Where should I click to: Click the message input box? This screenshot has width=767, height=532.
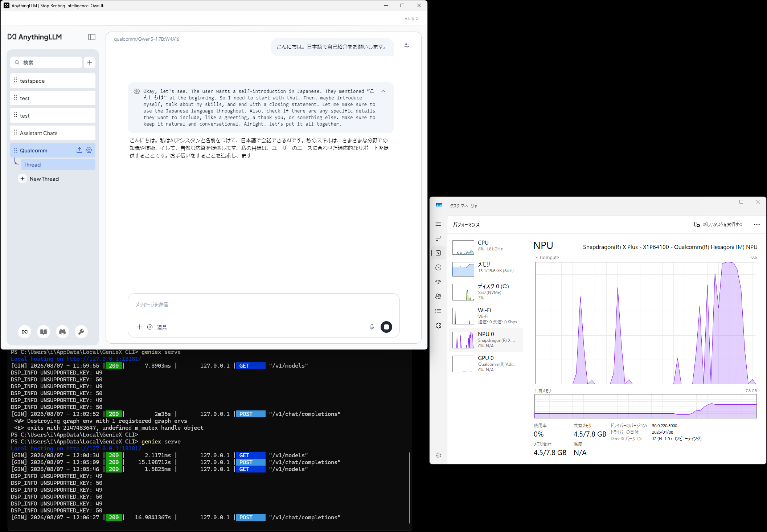tap(264, 305)
